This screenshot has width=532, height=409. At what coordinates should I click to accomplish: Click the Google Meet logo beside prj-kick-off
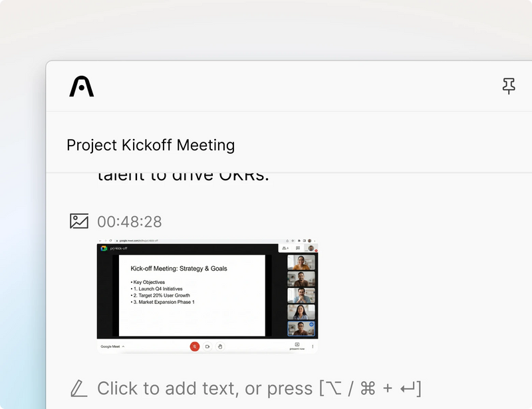click(104, 248)
